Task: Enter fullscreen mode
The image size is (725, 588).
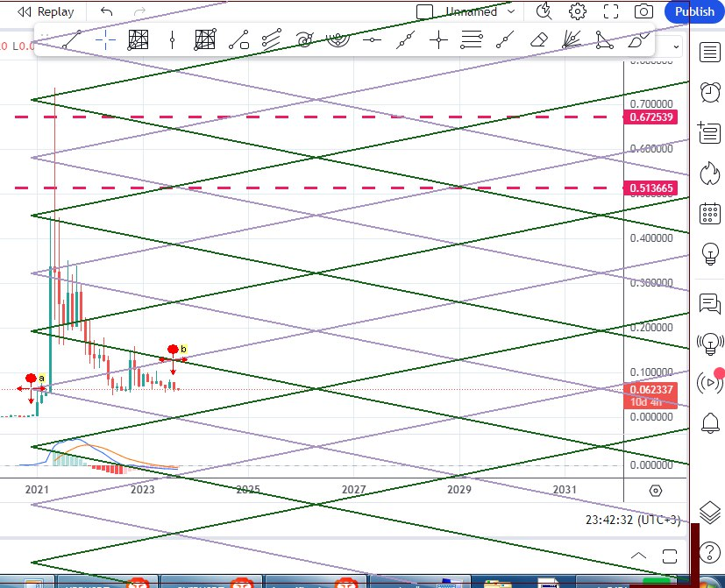Action: pos(611,11)
